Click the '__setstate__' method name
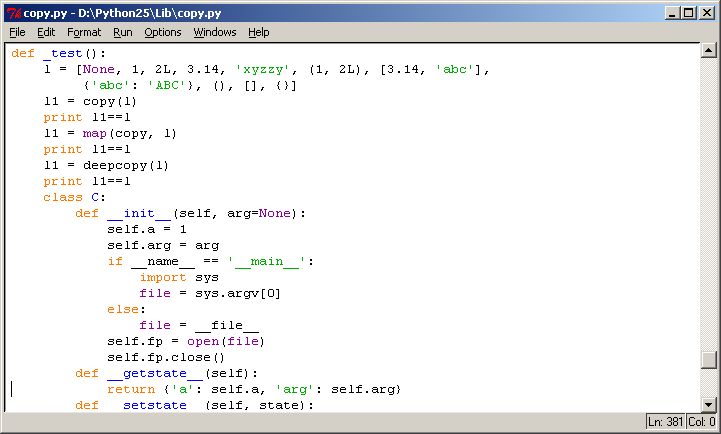Image resolution: width=721 pixels, height=434 pixels. 155,405
